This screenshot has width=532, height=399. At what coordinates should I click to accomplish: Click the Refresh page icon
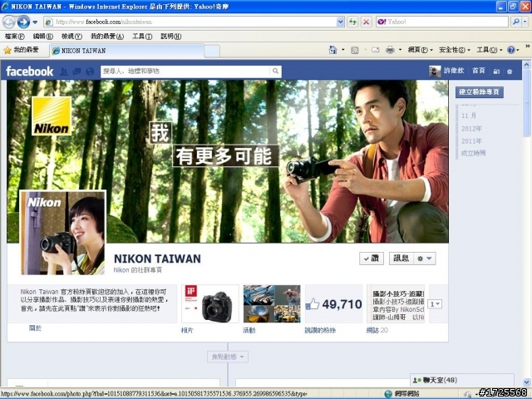tap(352, 22)
